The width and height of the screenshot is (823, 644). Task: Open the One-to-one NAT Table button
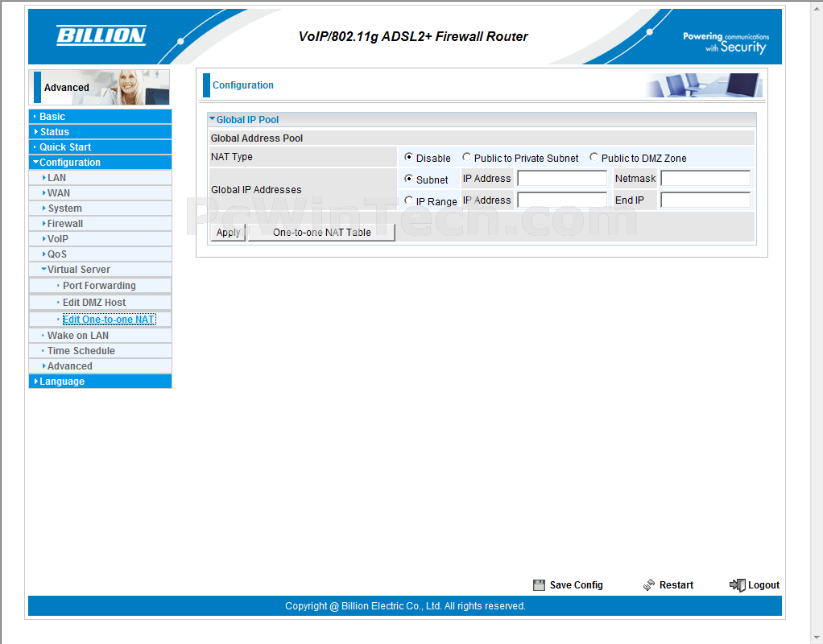[321, 233]
